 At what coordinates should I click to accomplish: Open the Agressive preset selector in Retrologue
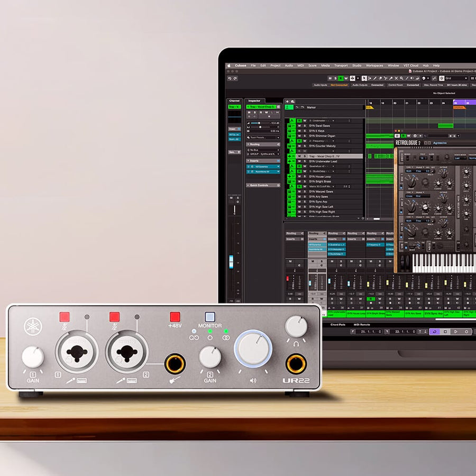pyautogui.click(x=440, y=143)
